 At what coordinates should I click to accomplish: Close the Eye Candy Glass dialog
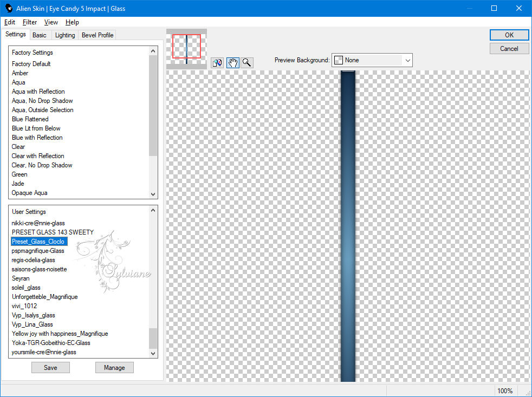click(x=519, y=8)
